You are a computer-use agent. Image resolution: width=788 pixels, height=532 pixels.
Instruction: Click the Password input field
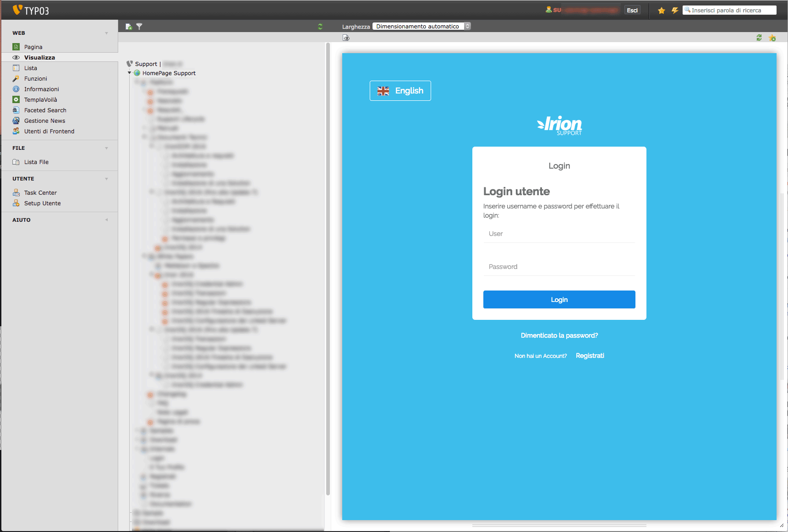(x=559, y=267)
